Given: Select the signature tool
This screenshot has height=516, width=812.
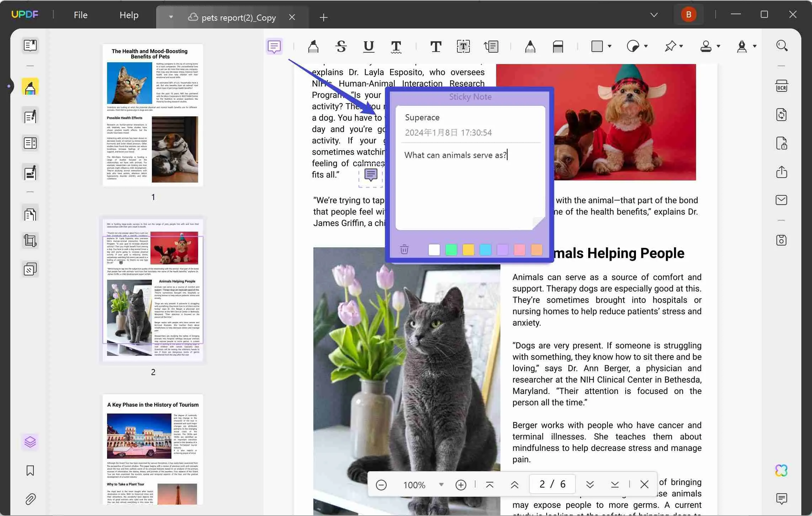Looking at the screenshot, I should point(743,46).
